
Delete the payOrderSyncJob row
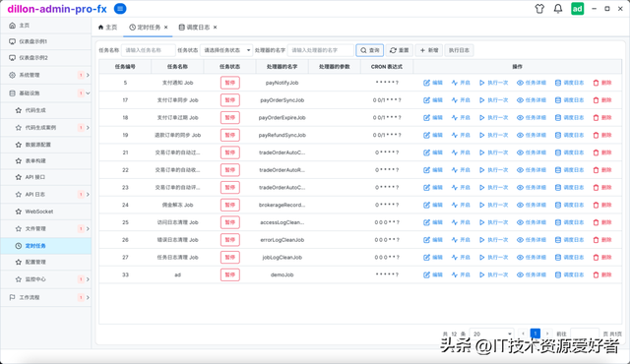coord(602,100)
